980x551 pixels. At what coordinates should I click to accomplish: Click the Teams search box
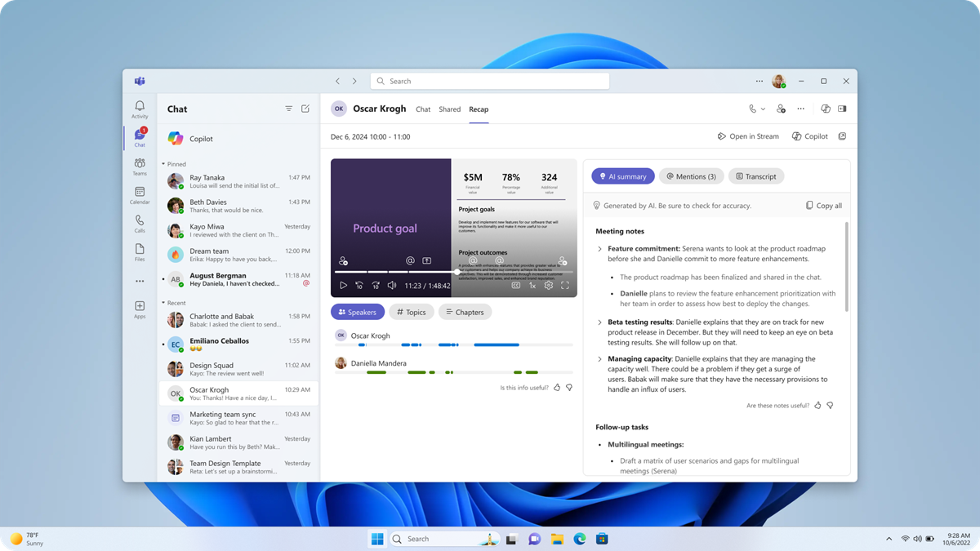pos(490,81)
